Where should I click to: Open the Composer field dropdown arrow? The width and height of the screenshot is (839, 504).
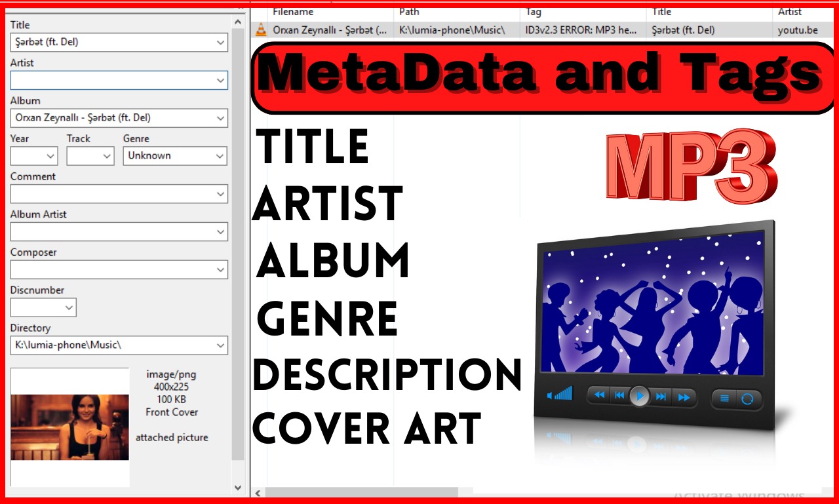tap(220, 269)
